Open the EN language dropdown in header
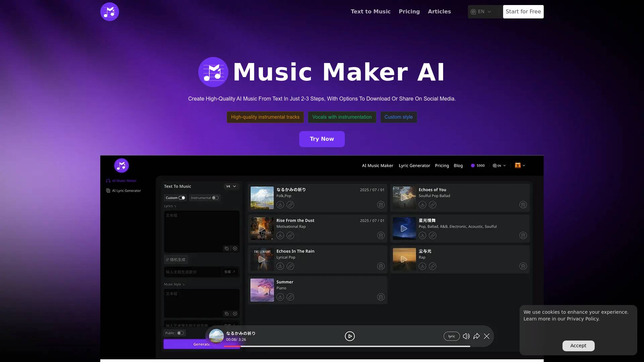Viewport: 644px width, 362px height. (x=481, y=12)
